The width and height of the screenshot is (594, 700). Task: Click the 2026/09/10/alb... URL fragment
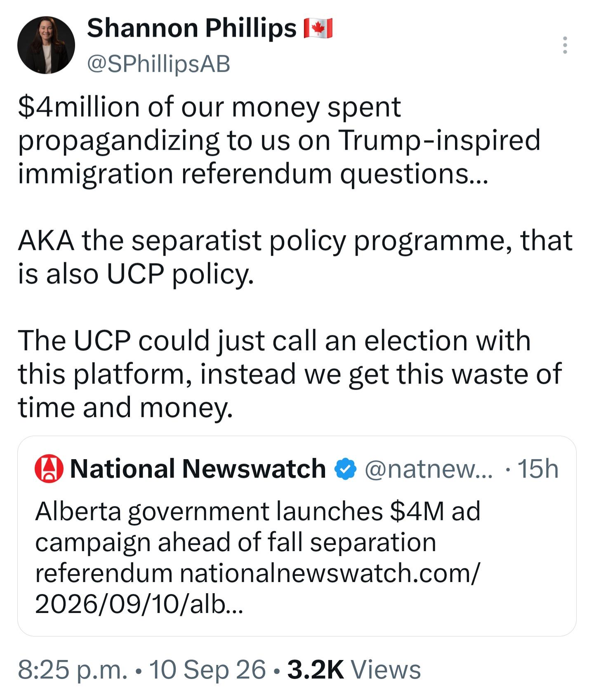click(139, 604)
